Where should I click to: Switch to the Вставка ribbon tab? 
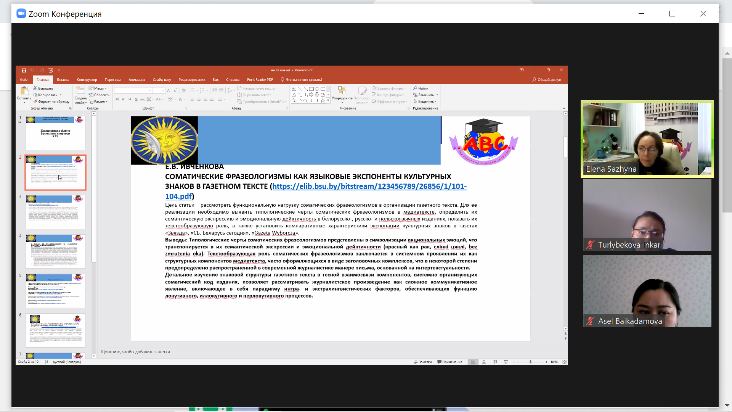[x=63, y=78]
